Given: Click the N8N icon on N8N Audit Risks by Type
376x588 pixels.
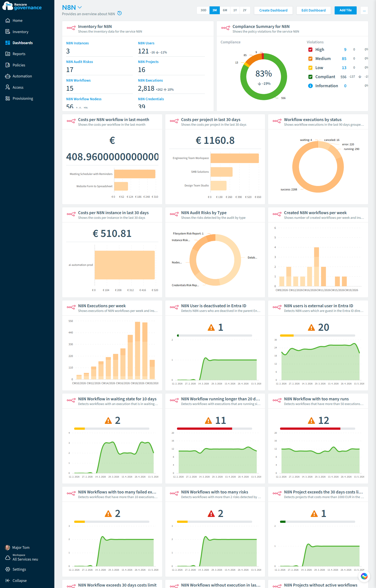Looking at the screenshot, I should click(174, 214).
